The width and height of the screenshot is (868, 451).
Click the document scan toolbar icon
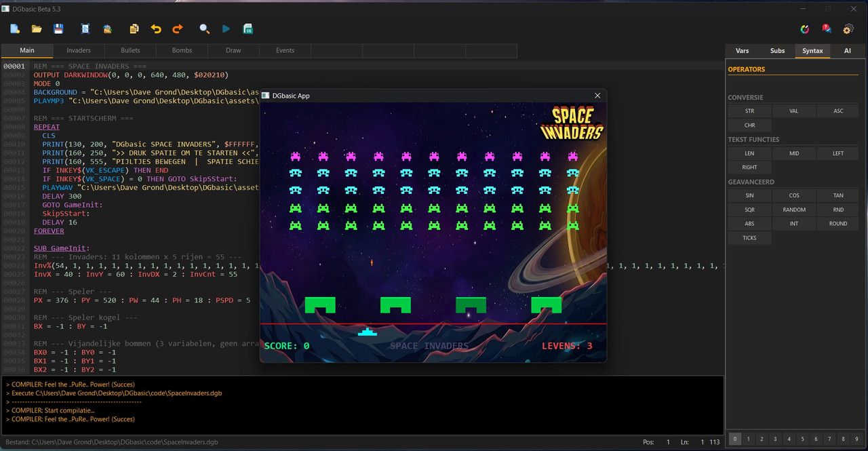tap(85, 29)
